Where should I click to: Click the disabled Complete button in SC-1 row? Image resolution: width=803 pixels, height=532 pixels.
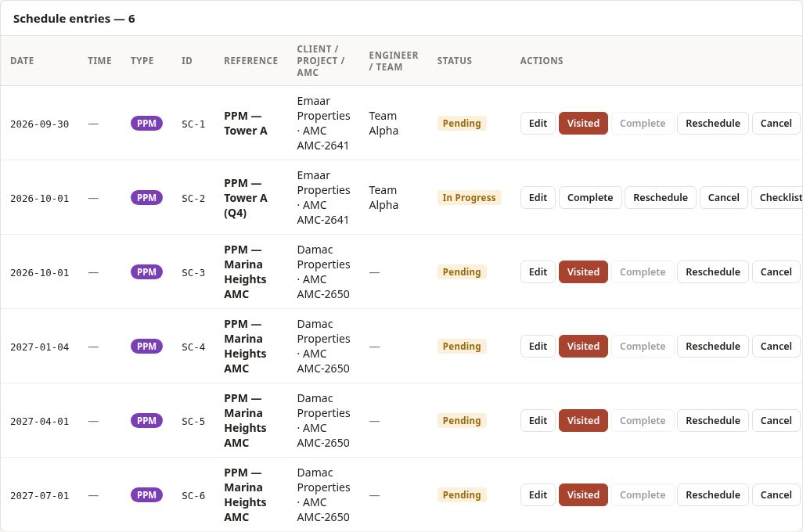643,124
